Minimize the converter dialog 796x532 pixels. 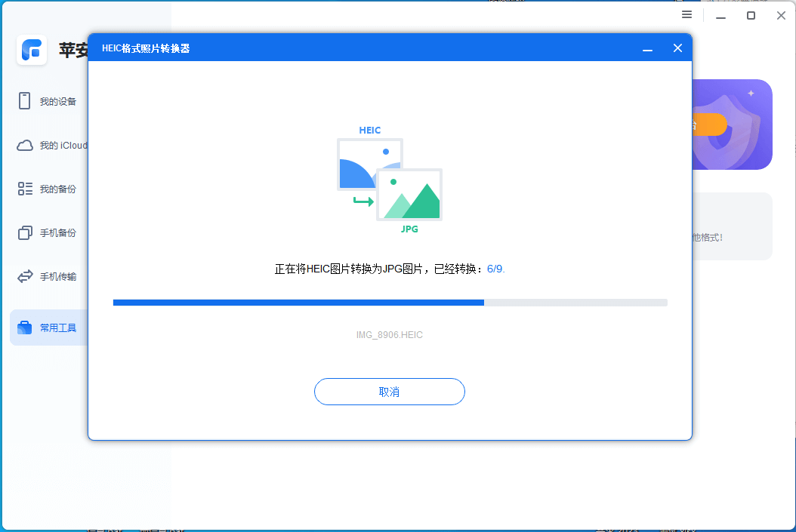pyautogui.click(x=647, y=48)
